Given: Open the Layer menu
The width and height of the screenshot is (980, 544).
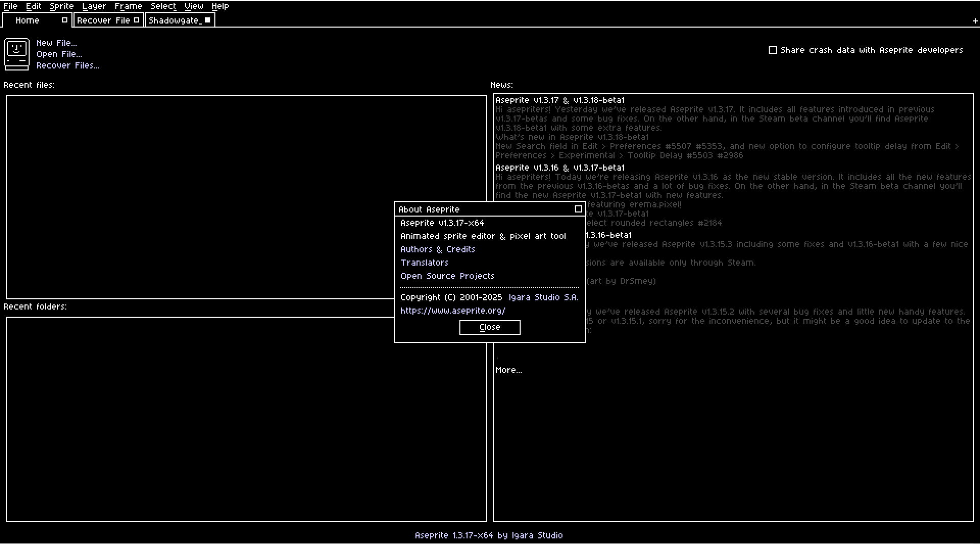Looking at the screenshot, I should coord(94,6).
